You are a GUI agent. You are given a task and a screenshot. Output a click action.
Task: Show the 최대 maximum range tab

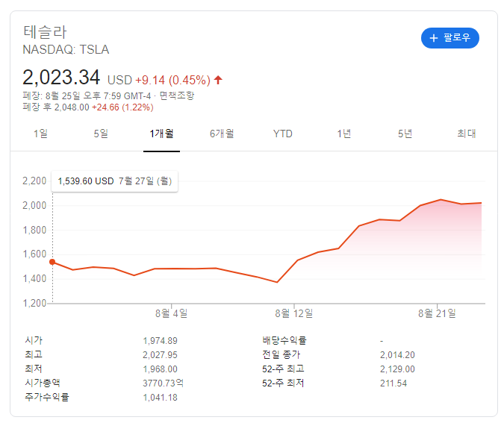click(x=467, y=134)
